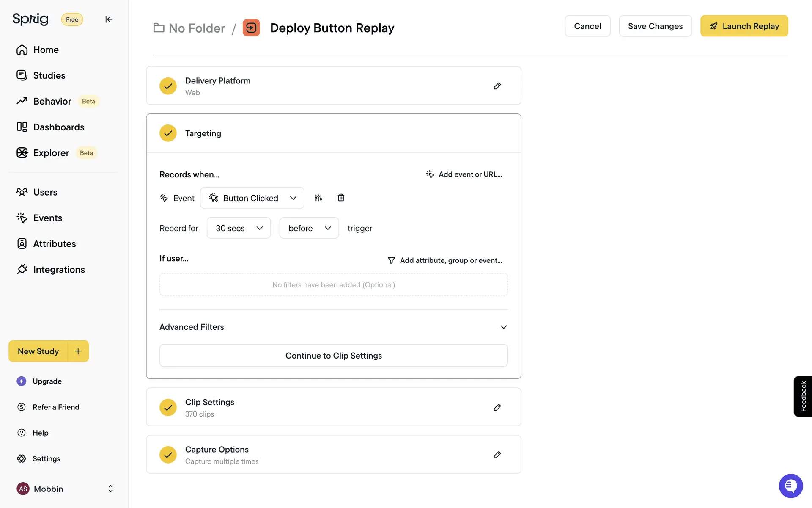Go to Studies in the sidebar
The image size is (812, 508).
(x=49, y=75)
